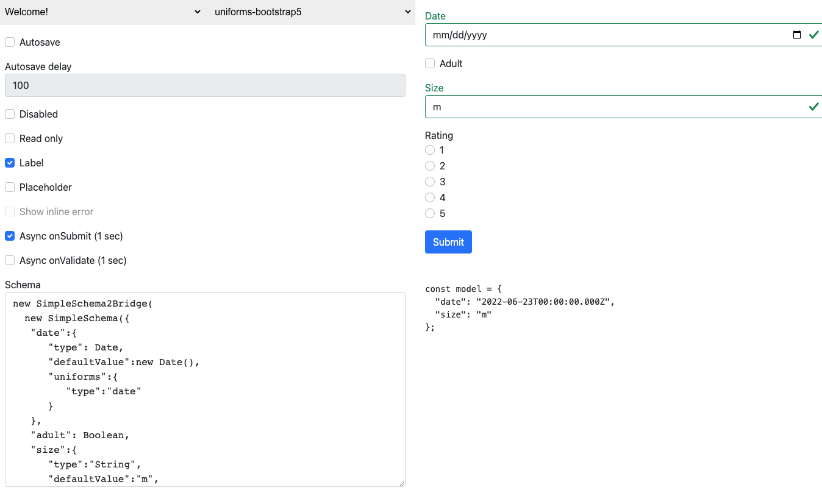
Task: Select Rating option 3
Action: tap(429, 182)
